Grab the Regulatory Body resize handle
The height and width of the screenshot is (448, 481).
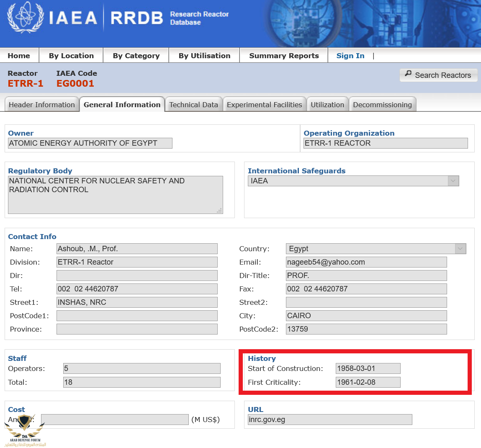click(219, 211)
